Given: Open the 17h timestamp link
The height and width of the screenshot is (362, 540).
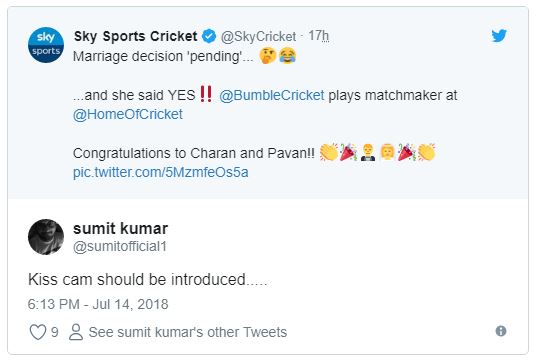Looking at the screenshot, I should pos(319,35).
